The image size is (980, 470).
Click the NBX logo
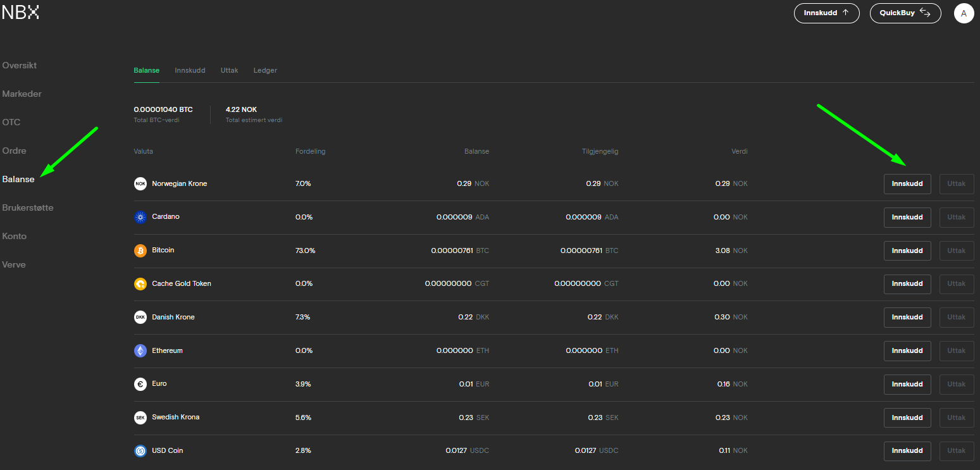click(x=20, y=12)
